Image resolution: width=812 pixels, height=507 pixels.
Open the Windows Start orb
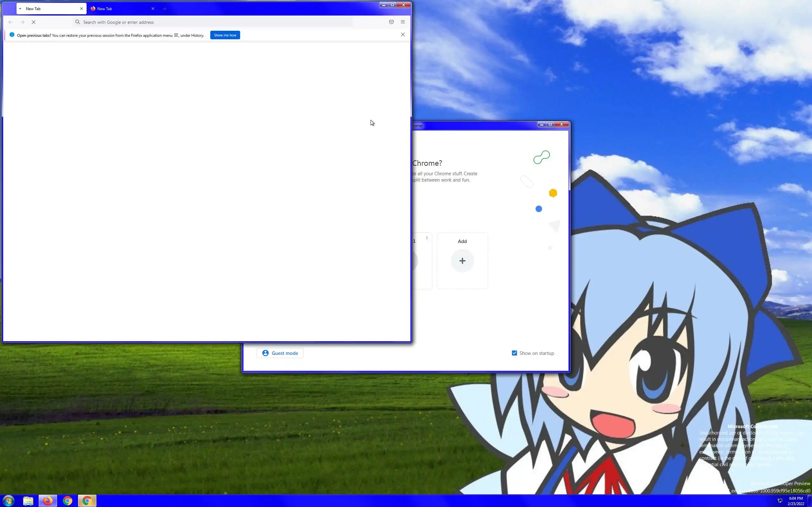8,501
